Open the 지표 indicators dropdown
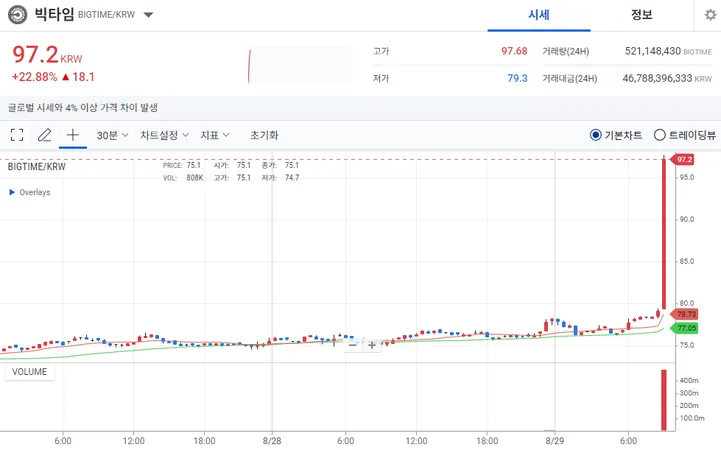The image size is (721, 450). pos(215,135)
